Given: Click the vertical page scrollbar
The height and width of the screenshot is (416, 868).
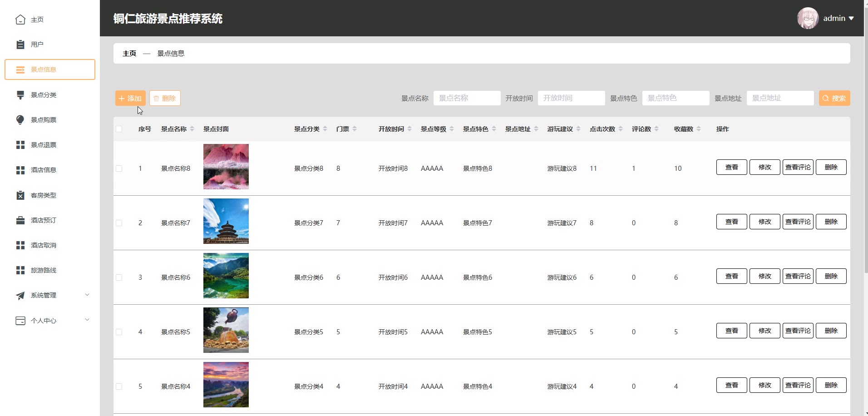Looking at the screenshot, I should point(866,136).
